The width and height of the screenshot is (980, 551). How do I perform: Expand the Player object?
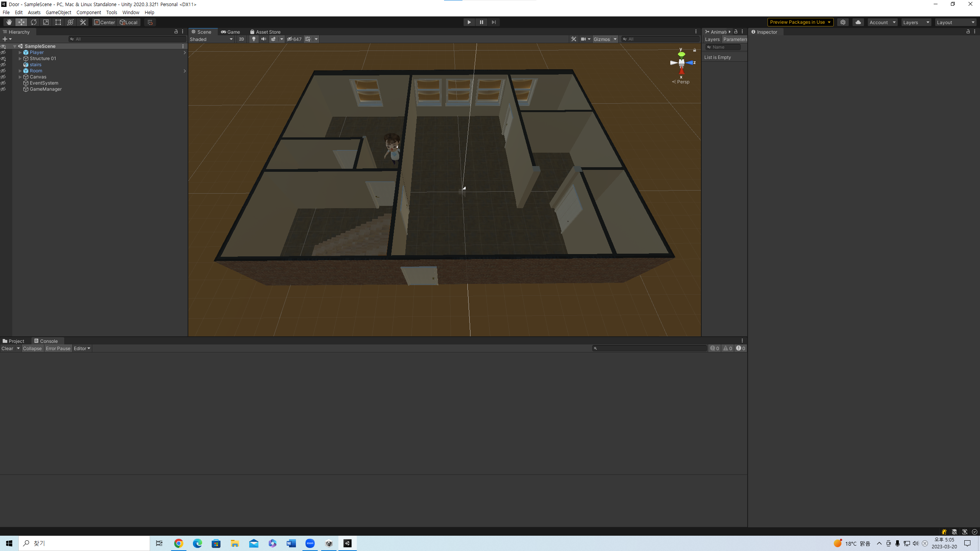click(x=20, y=52)
